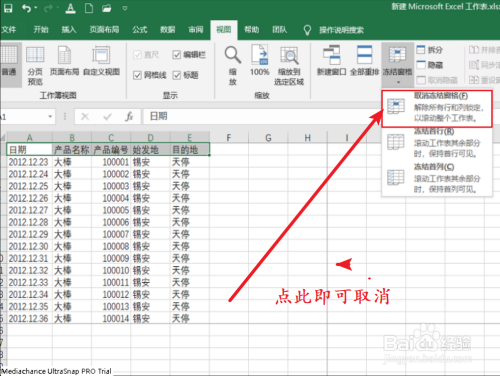Select column H header
Image resolution: width=500 pixels, height=376 pixels.
[x=307, y=138]
